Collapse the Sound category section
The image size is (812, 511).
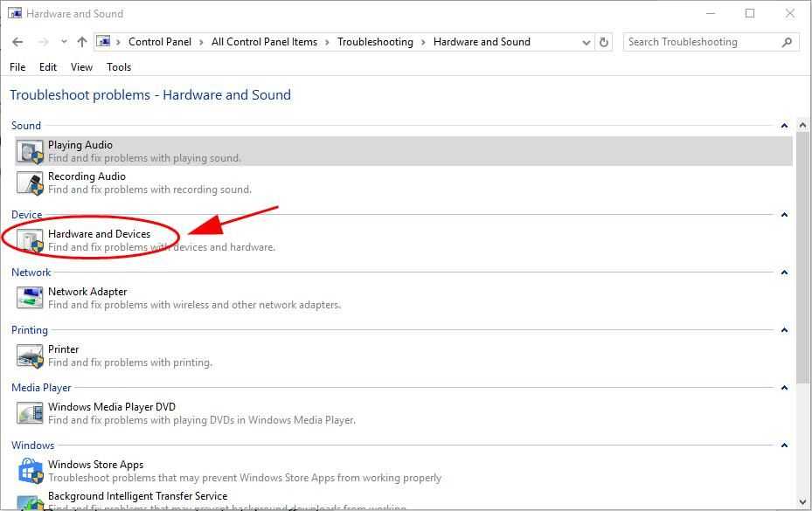(x=784, y=126)
